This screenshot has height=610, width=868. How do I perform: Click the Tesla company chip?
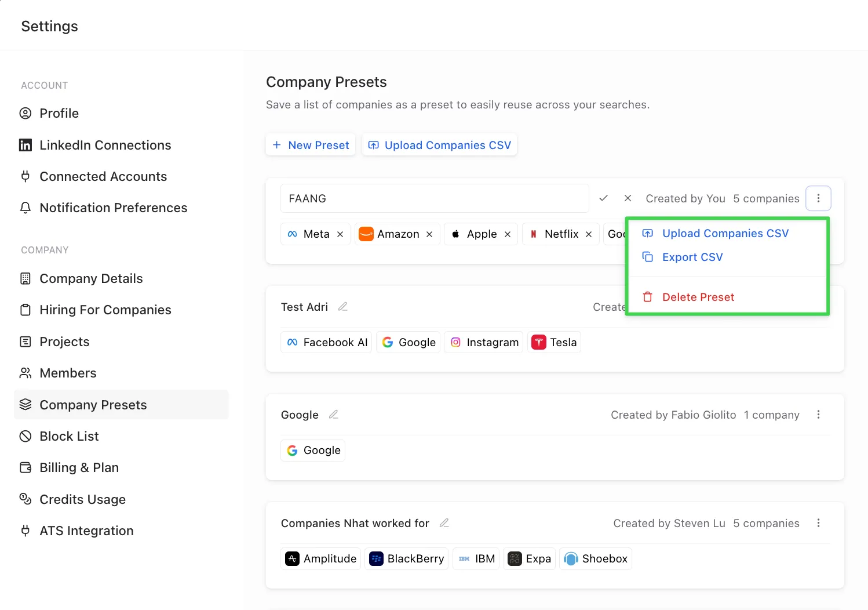[555, 342]
